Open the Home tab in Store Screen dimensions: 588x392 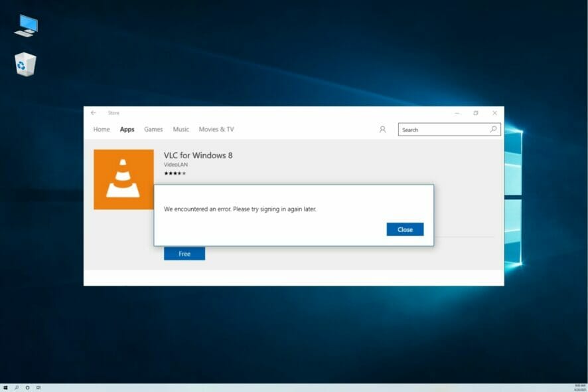click(102, 129)
